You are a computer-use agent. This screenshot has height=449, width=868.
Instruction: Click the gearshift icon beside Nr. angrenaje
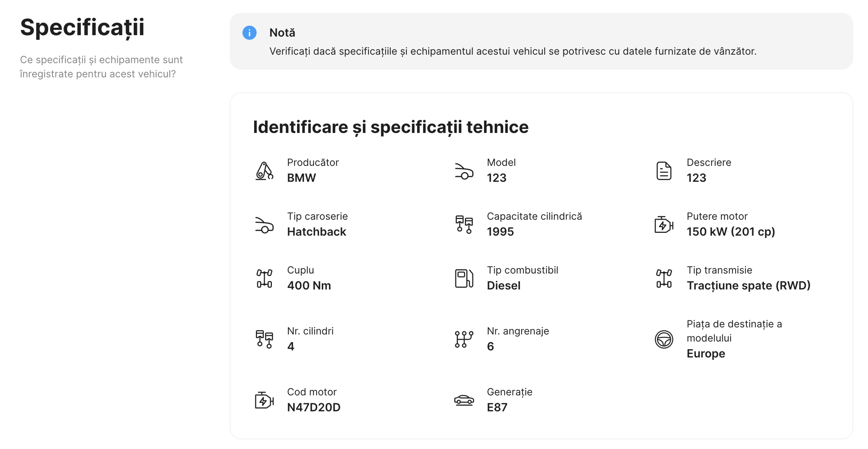click(464, 339)
